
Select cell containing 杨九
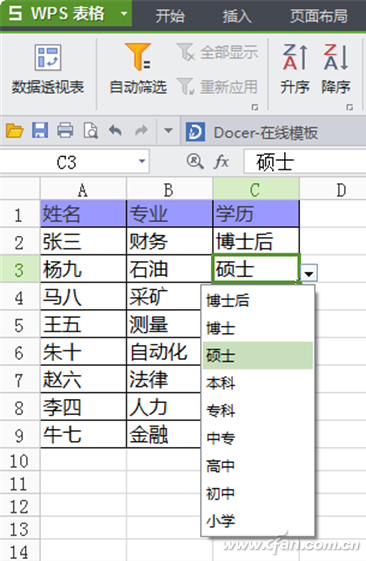(83, 269)
